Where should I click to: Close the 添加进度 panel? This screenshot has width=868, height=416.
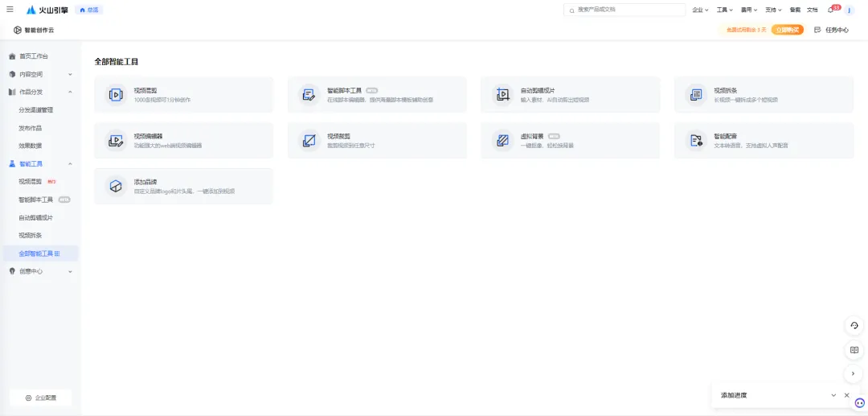coord(846,396)
